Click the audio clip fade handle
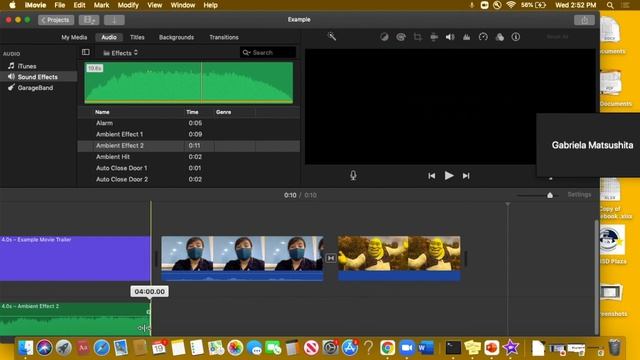The height and width of the screenshot is (360, 640). (148, 312)
